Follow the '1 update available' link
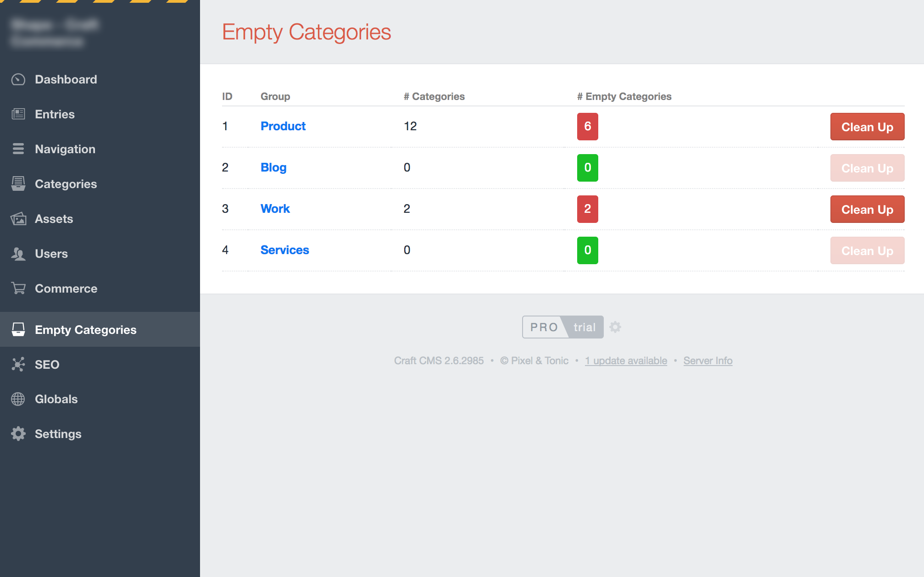The image size is (924, 577). 626,361
